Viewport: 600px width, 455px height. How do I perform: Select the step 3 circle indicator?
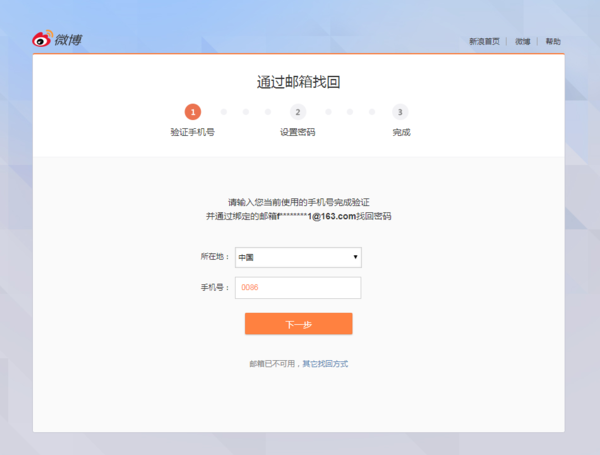(x=400, y=112)
